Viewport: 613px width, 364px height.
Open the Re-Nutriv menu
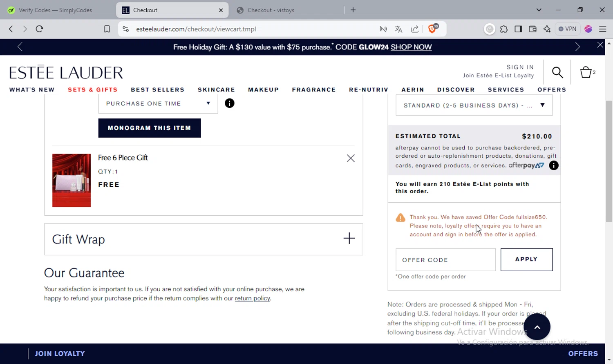(x=369, y=89)
